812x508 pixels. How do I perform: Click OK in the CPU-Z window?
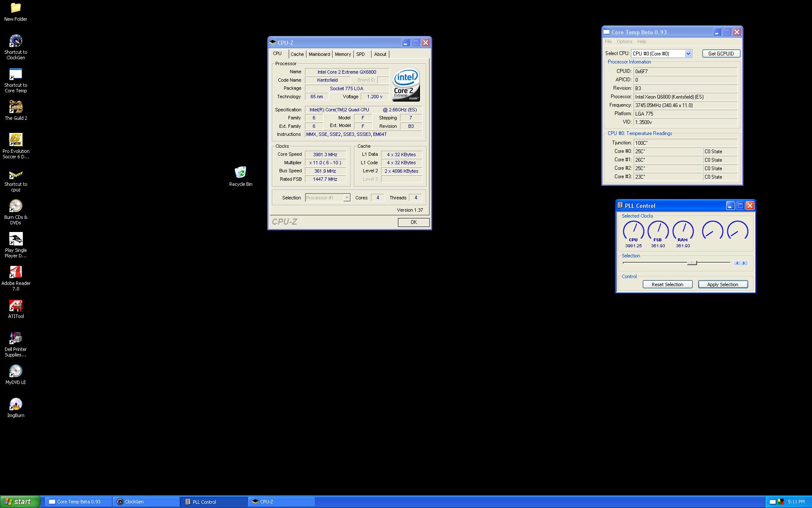pyautogui.click(x=414, y=222)
